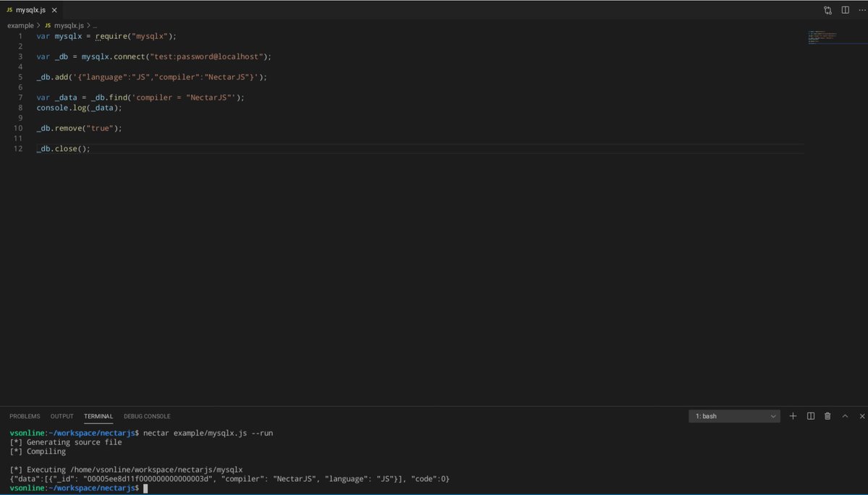
Task: Click the minimap in the editor
Action: [825, 36]
